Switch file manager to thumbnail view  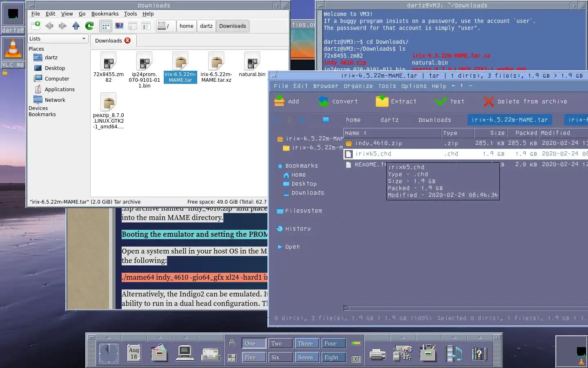point(119,26)
